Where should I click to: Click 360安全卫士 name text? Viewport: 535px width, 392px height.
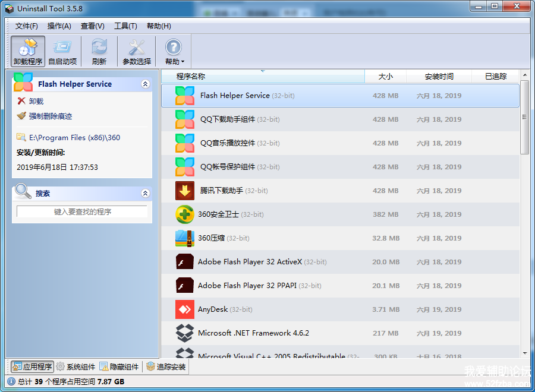(218, 214)
